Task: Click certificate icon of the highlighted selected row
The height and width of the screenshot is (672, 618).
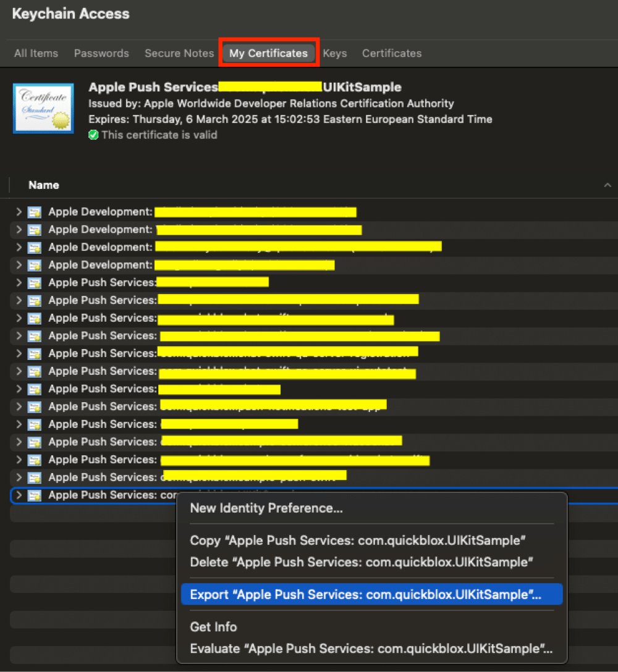Action: point(35,495)
